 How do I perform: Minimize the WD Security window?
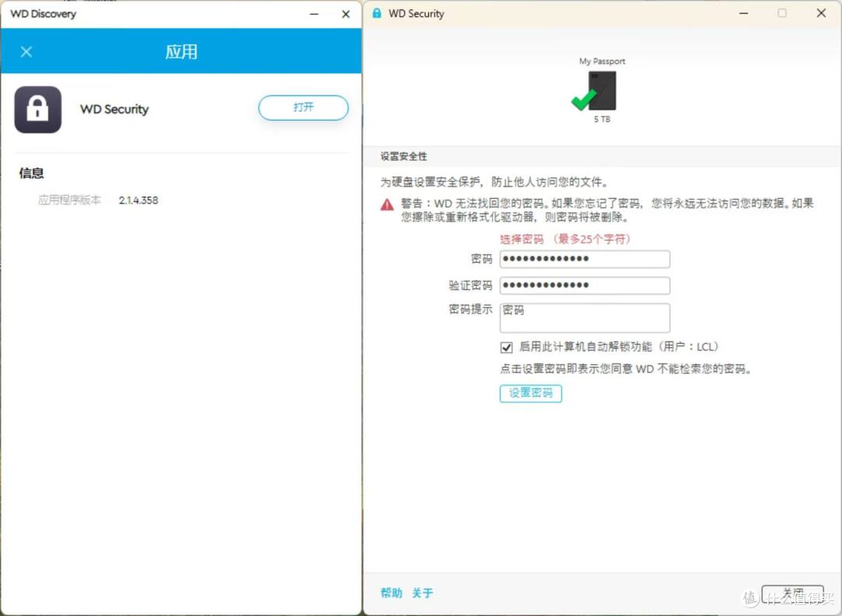coord(744,13)
